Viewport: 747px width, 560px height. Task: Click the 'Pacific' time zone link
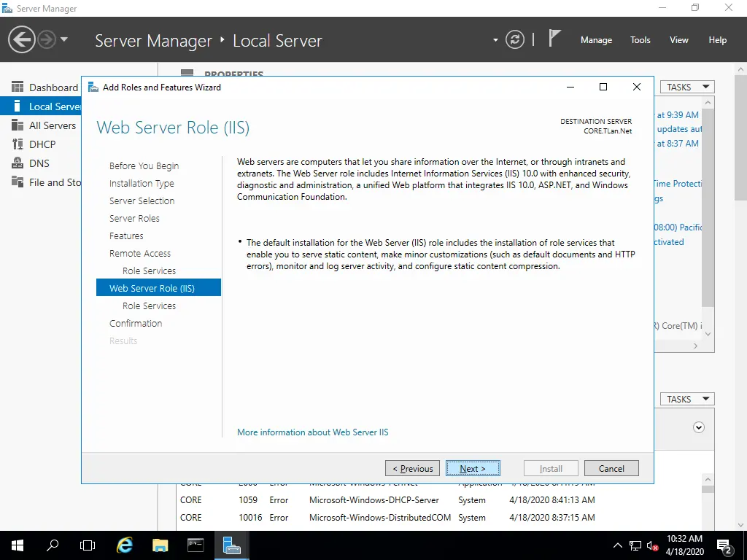pyautogui.click(x=678, y=227)
